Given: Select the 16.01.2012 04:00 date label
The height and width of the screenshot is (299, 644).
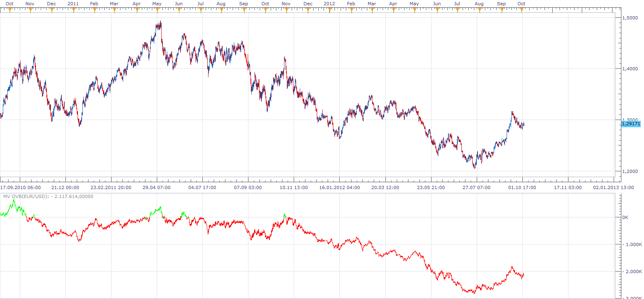Looking at the screenshot, I should pyautogui.click(x=339, y=187).
